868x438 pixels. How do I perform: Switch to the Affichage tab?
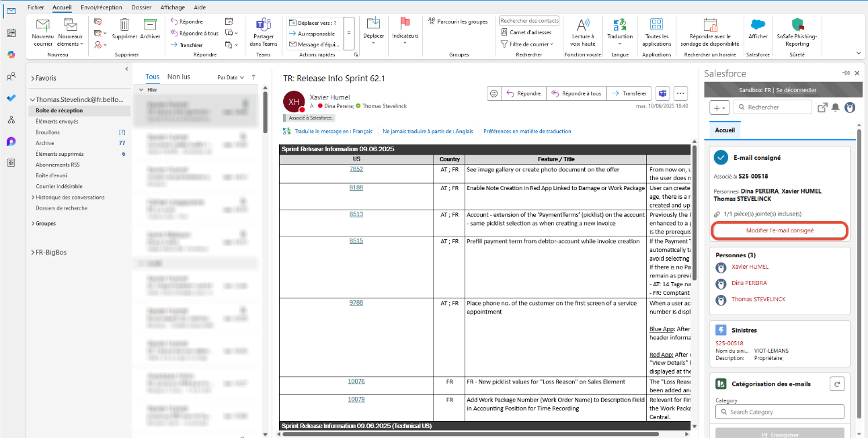click(x=173, y=7)
